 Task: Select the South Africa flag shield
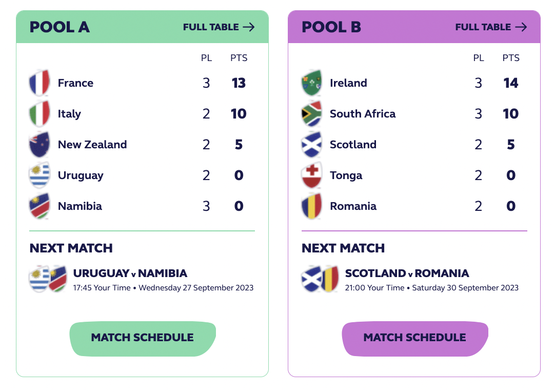[311, 114]
